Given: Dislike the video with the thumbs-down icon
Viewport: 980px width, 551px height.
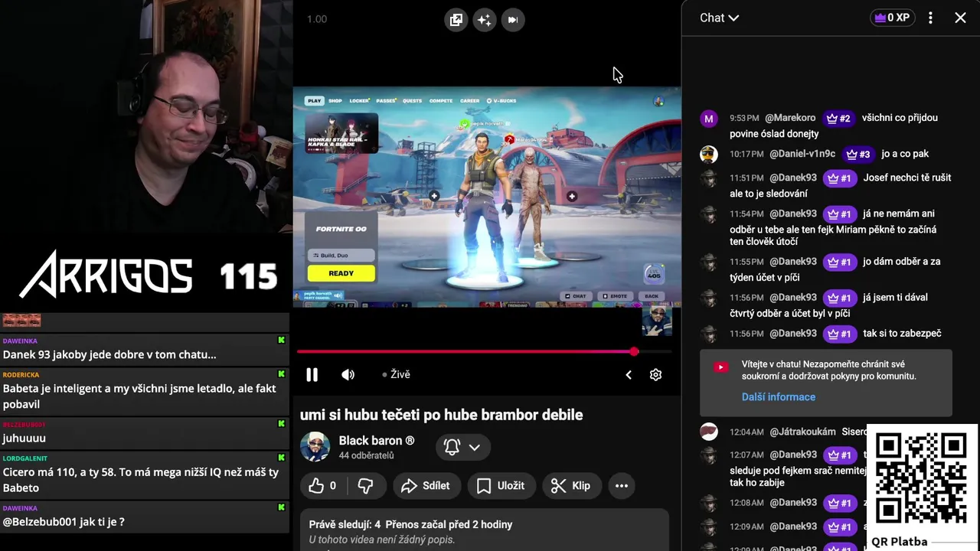Looking at the screenshot, I should point(366,485).
